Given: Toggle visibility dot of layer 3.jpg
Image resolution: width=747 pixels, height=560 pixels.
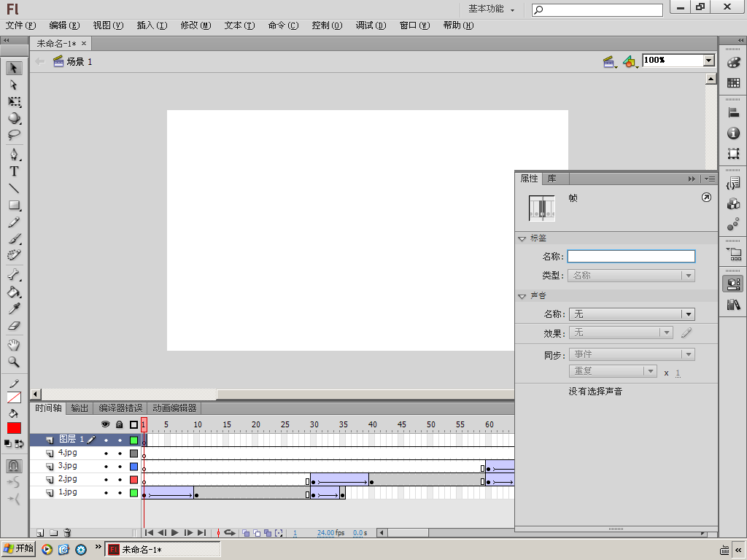Looking at the screenshot, I should coord(106,467).
